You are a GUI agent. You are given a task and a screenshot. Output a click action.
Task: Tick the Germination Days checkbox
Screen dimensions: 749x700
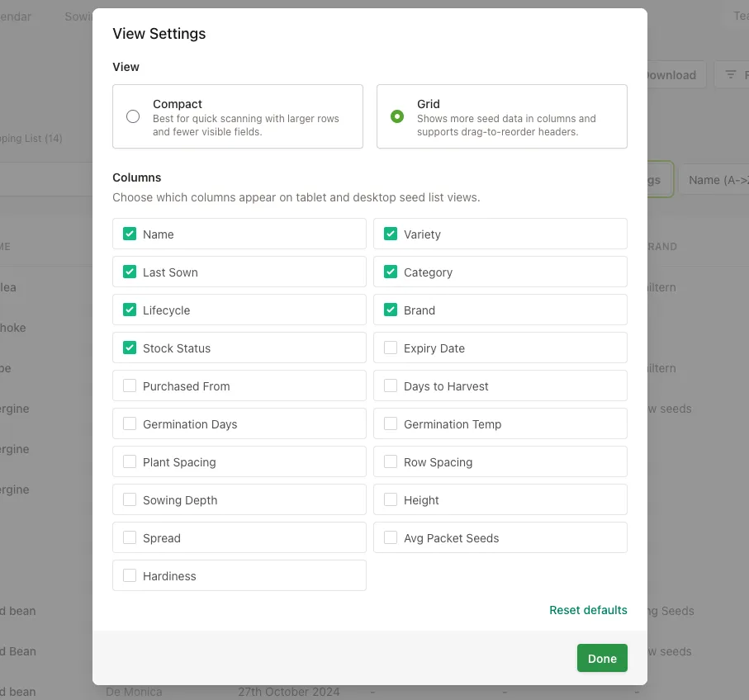(130, 424)
